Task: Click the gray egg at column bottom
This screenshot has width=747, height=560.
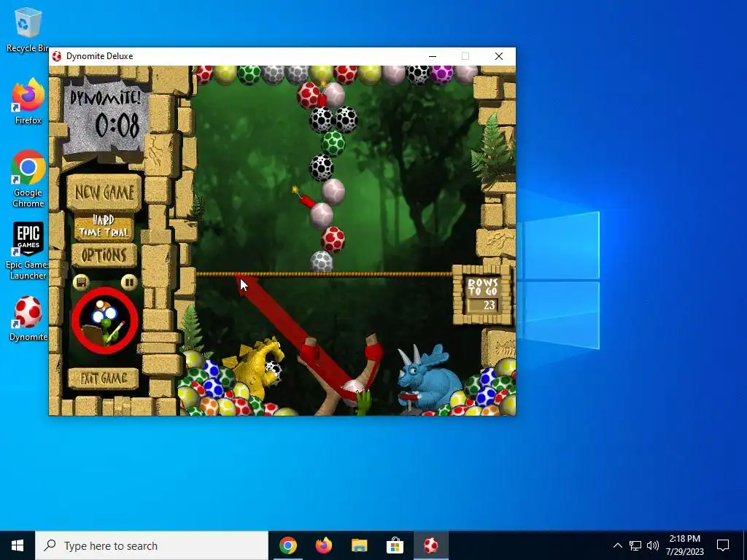Action: click(x=322, y=262)
